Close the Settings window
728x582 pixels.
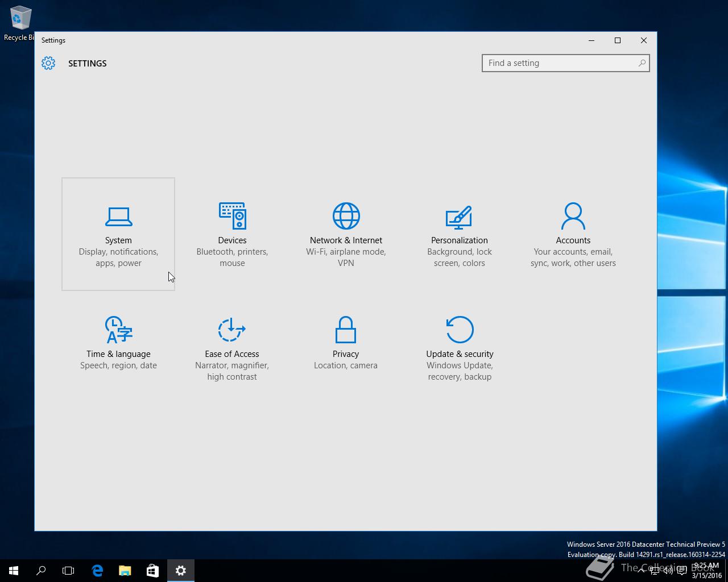644,40
